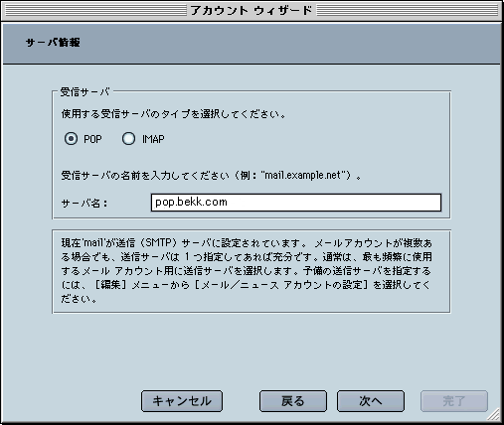The height and width of the screenshot is (425, 504).
Task: Grab the window resize grip corner
Action: 495,414
